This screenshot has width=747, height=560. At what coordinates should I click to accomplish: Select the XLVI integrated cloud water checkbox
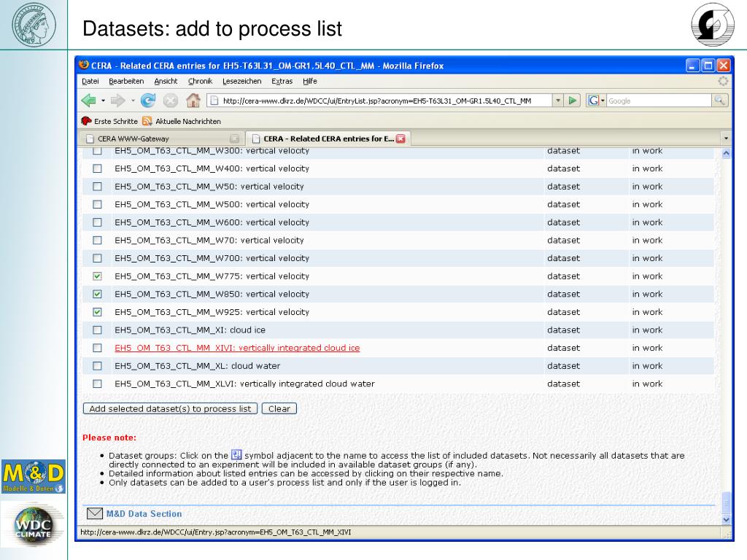pyautogui.click(x=97, y=384)
